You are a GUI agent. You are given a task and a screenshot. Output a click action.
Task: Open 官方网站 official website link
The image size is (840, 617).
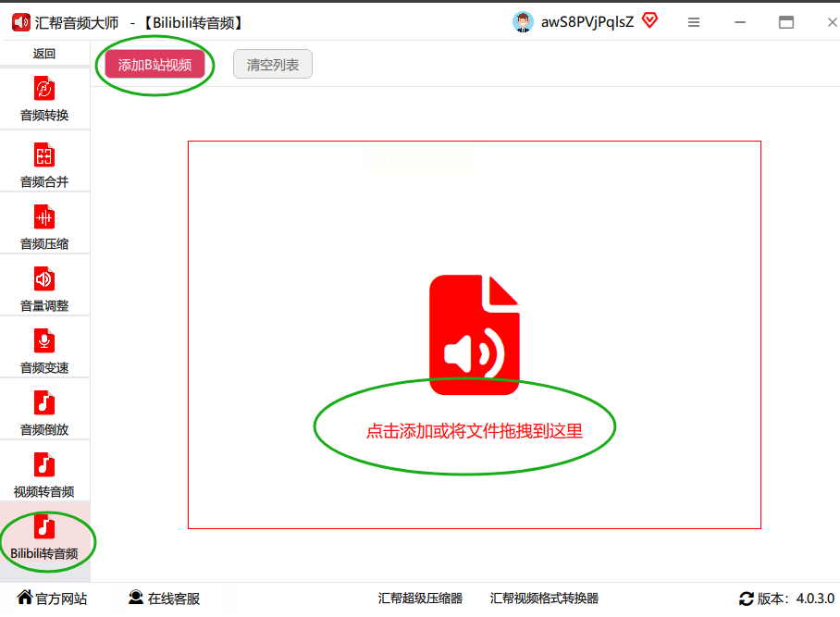(x=52, y=598)
